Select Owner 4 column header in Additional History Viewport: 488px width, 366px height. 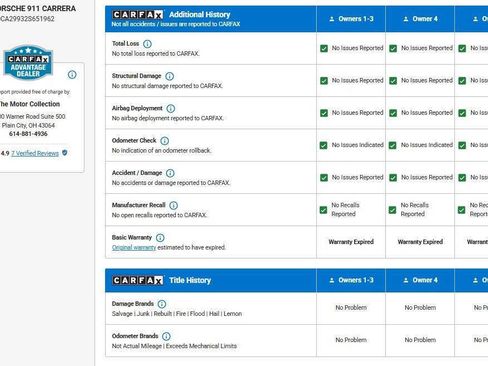tap(420, 19)
